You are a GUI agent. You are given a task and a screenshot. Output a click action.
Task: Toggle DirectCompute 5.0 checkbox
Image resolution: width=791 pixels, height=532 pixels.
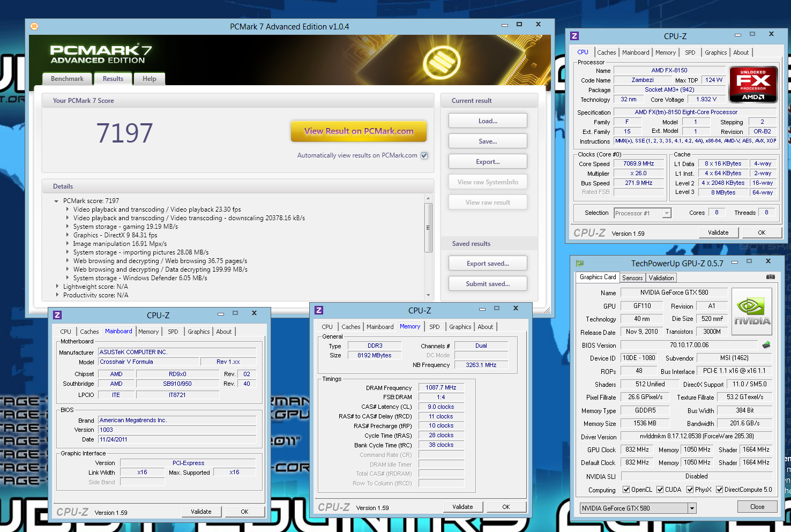pyautogui.click(x=719, y=490)
